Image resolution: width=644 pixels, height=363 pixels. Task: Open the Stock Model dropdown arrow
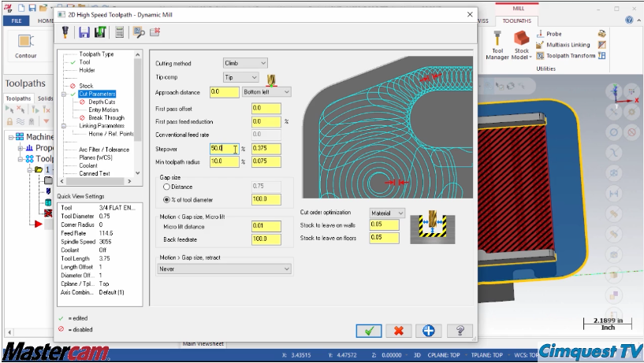[x=530, y=57]
